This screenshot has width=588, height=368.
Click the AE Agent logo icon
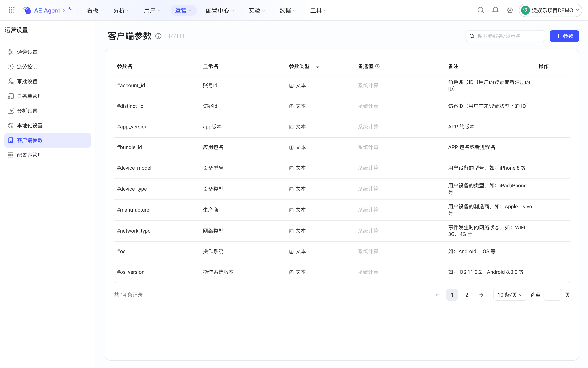(x=27, y=10)
